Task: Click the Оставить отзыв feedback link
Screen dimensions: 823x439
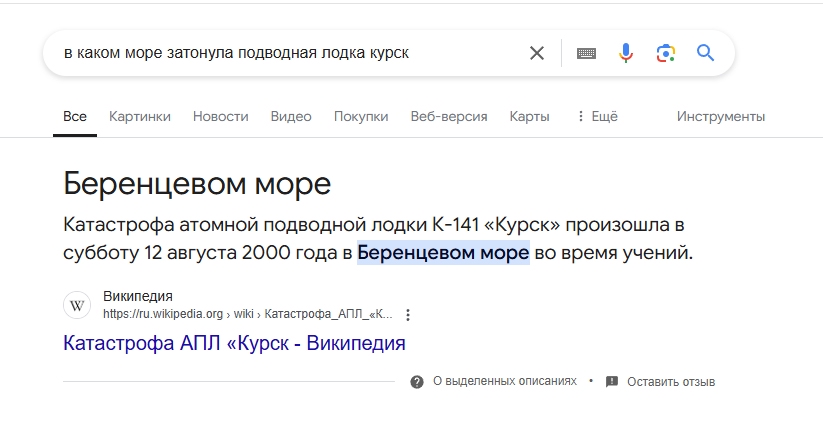Action: coord(671,382)
